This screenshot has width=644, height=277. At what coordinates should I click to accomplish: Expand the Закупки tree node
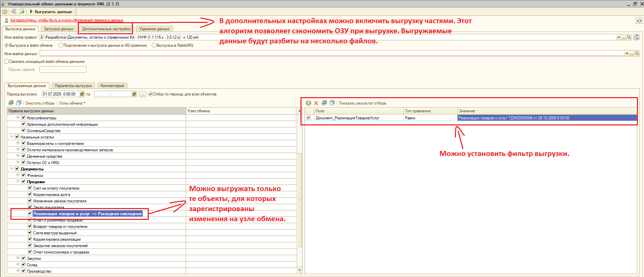(x=18, y=258)
